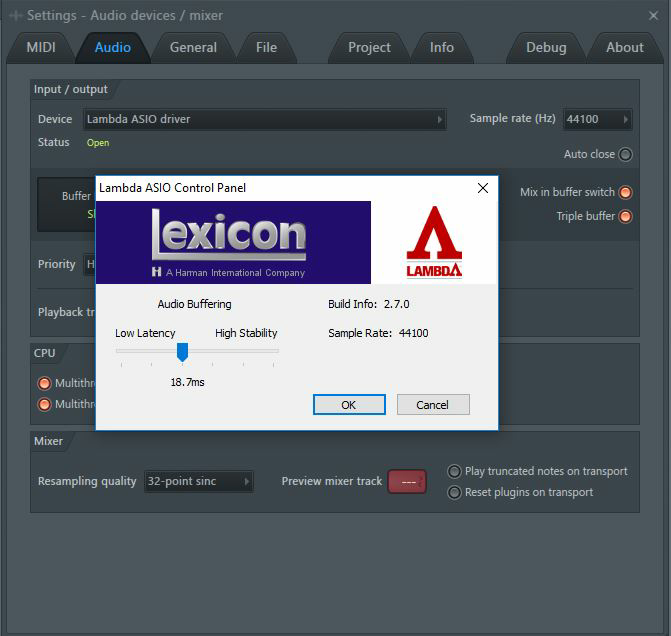Viewport: 671px width, 636px height.
Task: Close the Settings window
Action: tap(653, 16)
